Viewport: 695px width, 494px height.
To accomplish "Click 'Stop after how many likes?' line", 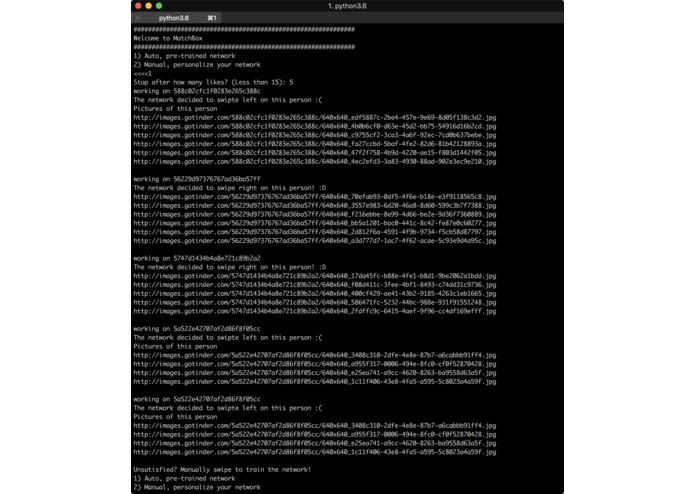I will 213,82.
